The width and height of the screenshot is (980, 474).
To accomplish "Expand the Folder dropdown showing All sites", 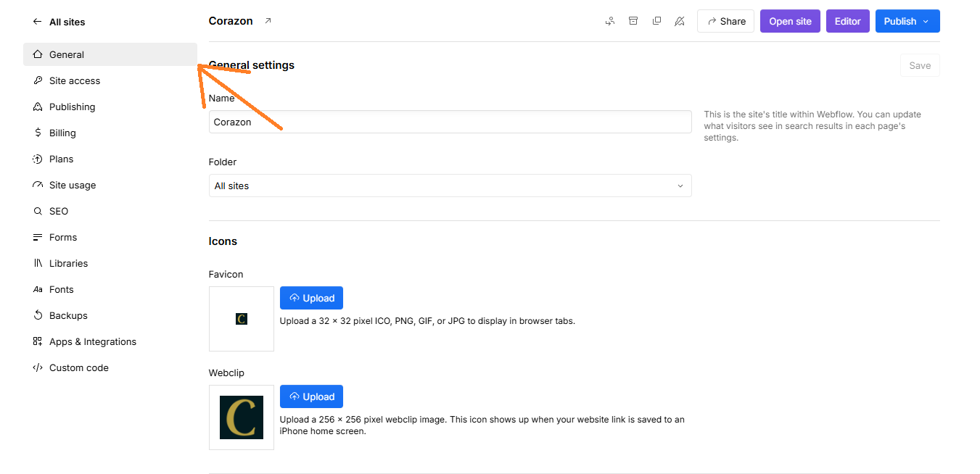I will pos(450,186).
